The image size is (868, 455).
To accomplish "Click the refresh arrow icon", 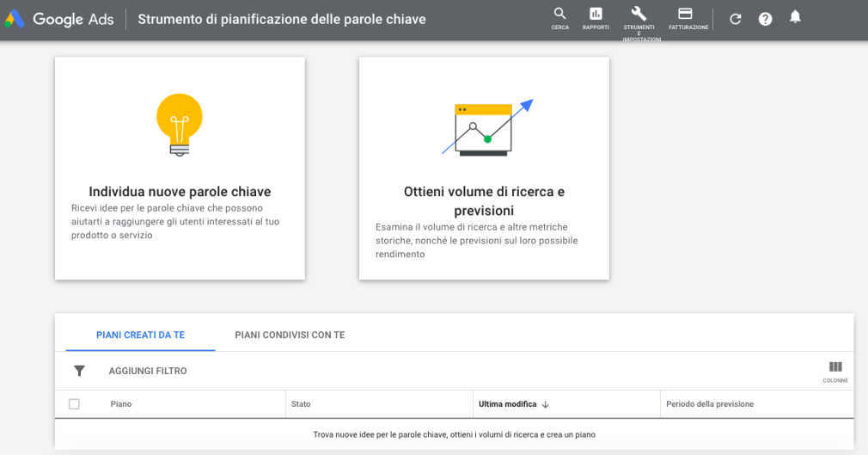I will pos(735,19).
